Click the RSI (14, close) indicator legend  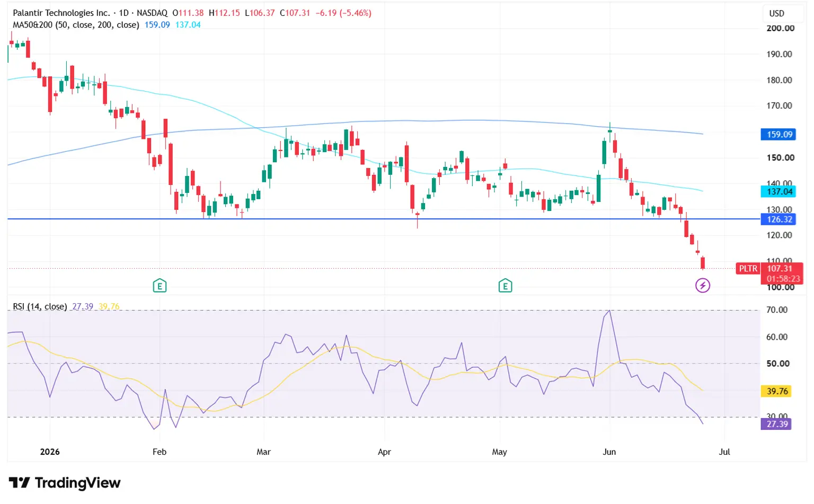point(40,306)
